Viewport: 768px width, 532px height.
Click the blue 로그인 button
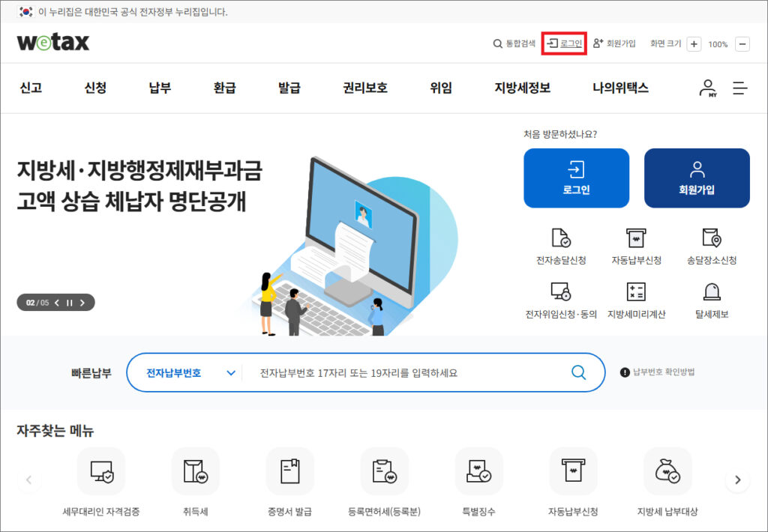tap(576, 178)
